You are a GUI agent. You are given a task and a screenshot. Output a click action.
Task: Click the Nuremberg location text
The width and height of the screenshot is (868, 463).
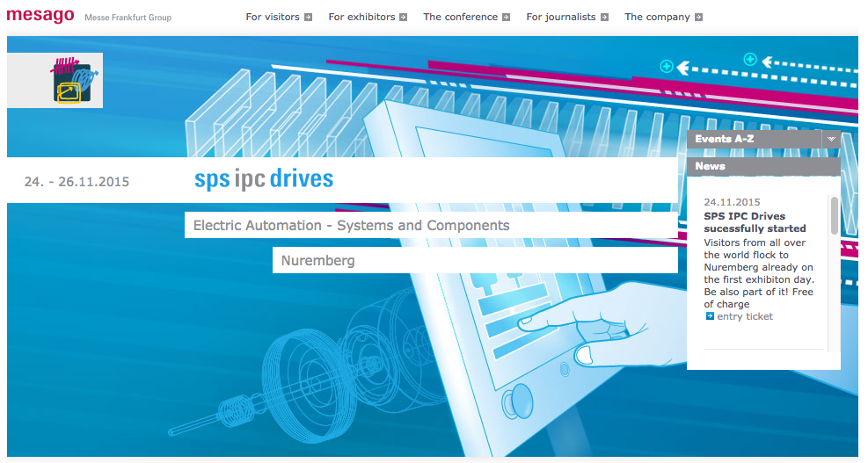(317, 261)
